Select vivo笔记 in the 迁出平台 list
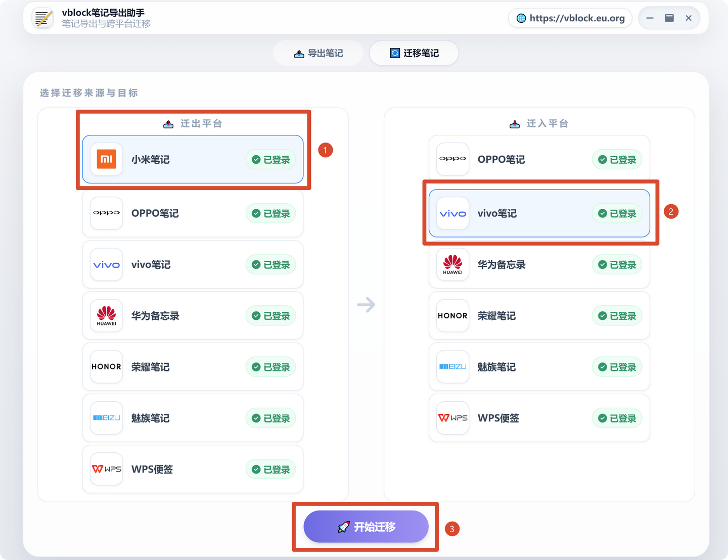Screen dimensions: 728x560 tap(193, 264)
